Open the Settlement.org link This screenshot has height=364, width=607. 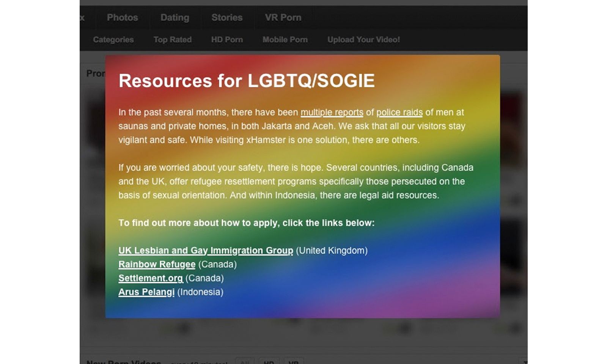pyautogui.click(x=151, y=278)
